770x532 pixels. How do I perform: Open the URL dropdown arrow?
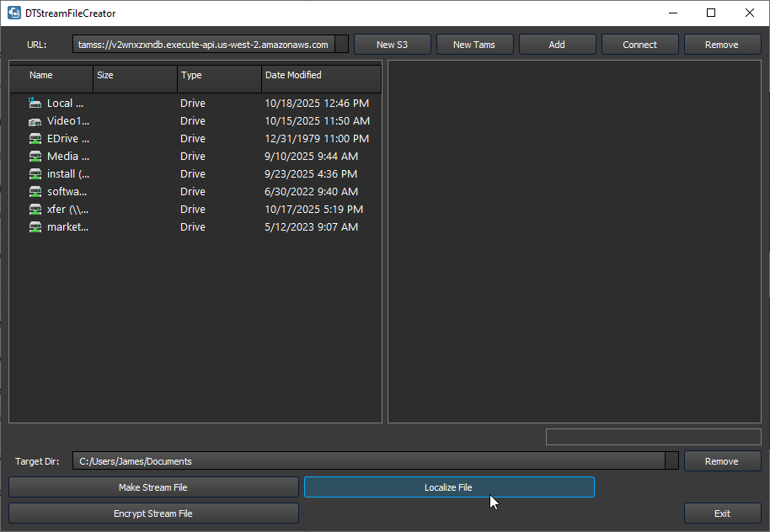[341, 45]
